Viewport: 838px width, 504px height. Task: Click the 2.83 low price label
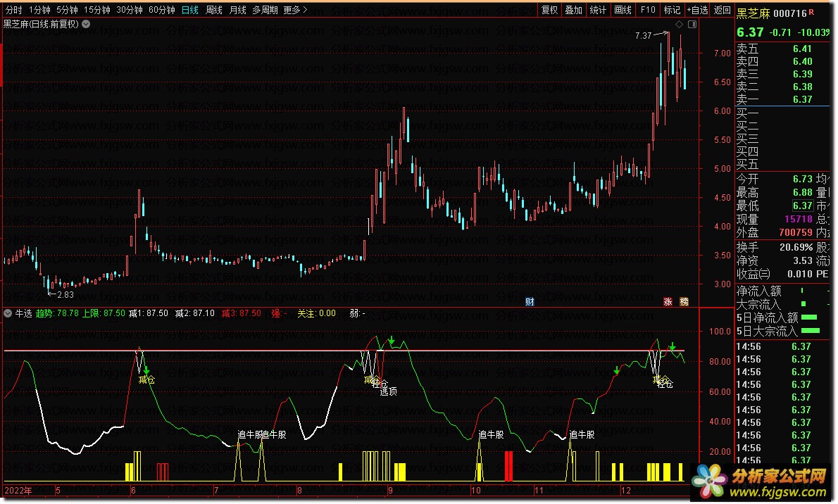(65, 294)
